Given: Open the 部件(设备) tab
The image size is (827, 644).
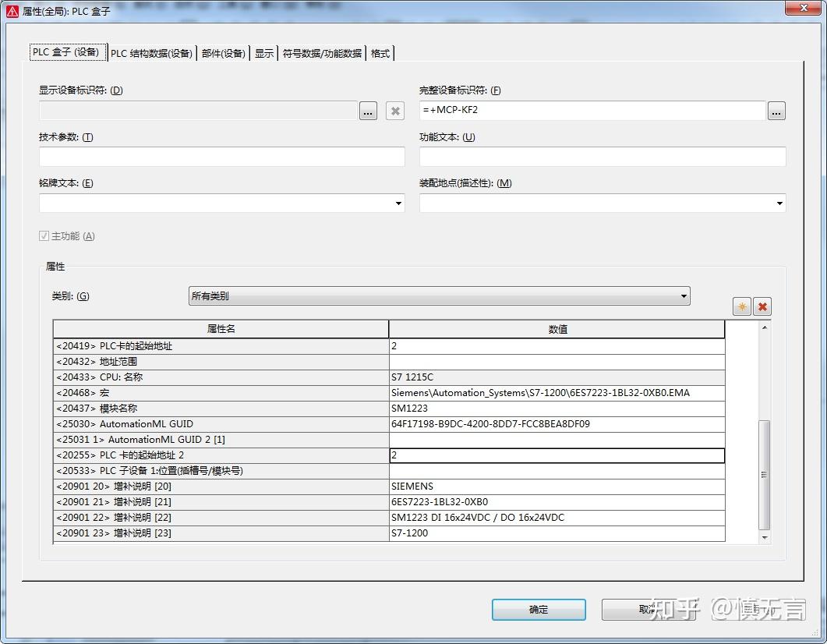Looking at the screenshot, I should click(223, 53).
